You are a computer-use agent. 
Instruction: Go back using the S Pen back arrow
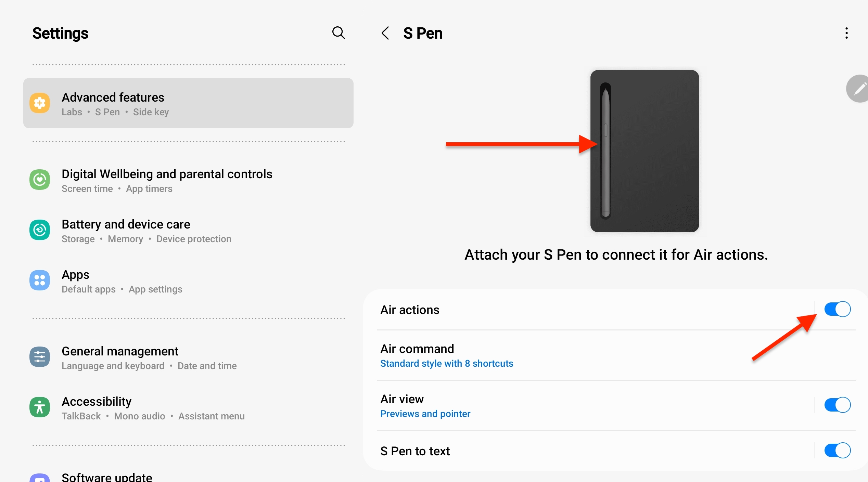coord(385,33)
